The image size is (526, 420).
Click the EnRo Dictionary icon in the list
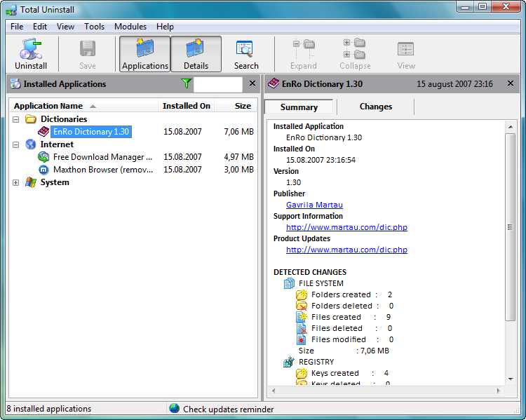click(43, 132)
